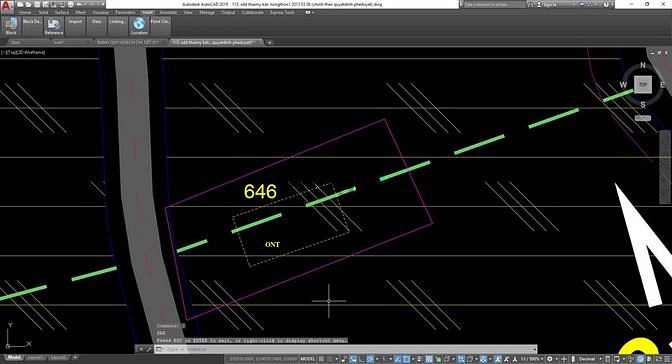Screen dimensions: 672x364
Task: Switch to the Solid ribbon tab
Action: click(43, 12)
